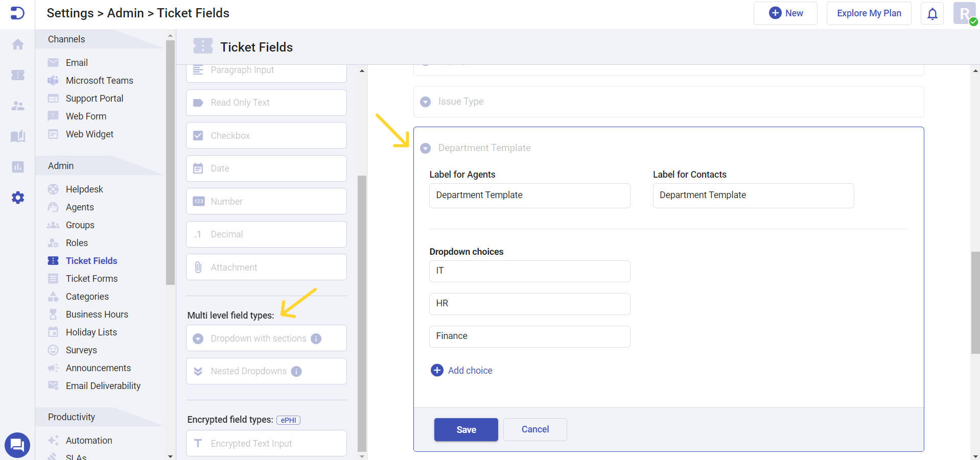Open the Knowledge Base book icon
The height and width of the screenshot is (460, 980).
17,136
